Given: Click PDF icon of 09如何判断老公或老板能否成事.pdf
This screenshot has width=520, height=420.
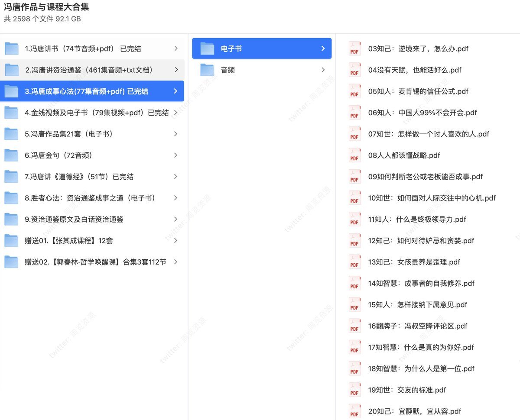Looking at the screenshot, I should click(x=355, y=177).
